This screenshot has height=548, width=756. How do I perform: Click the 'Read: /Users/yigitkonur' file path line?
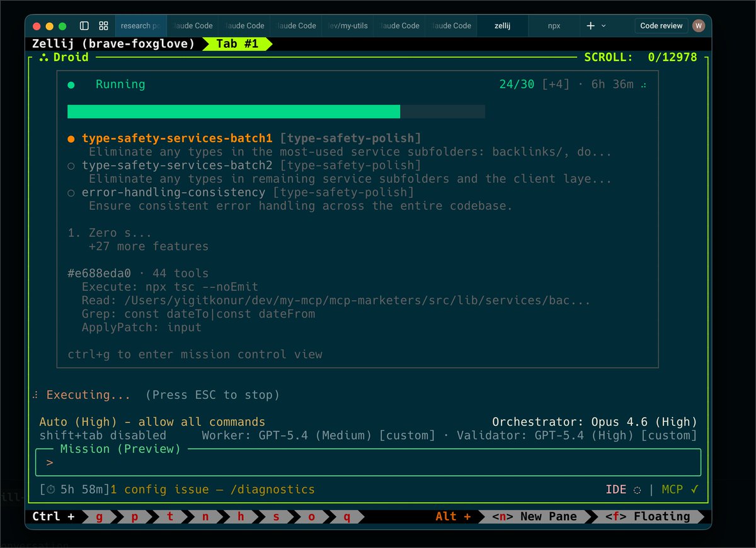336,300
